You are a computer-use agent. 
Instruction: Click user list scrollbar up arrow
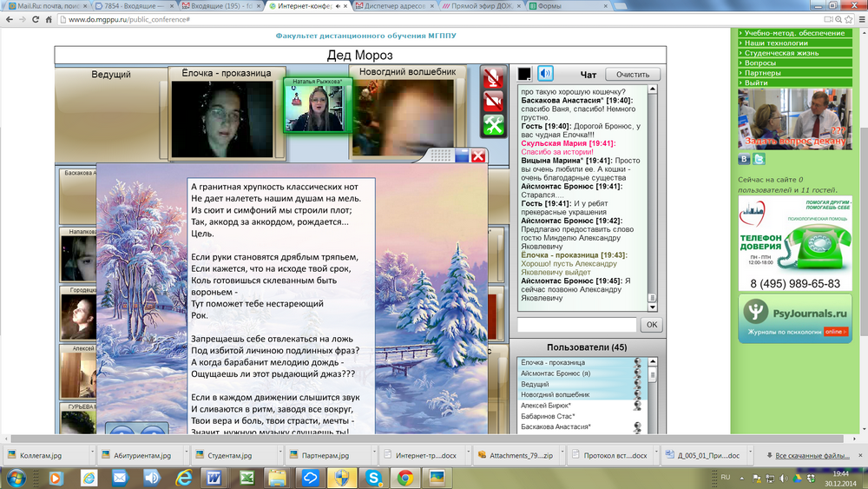(x=652, y=361)
